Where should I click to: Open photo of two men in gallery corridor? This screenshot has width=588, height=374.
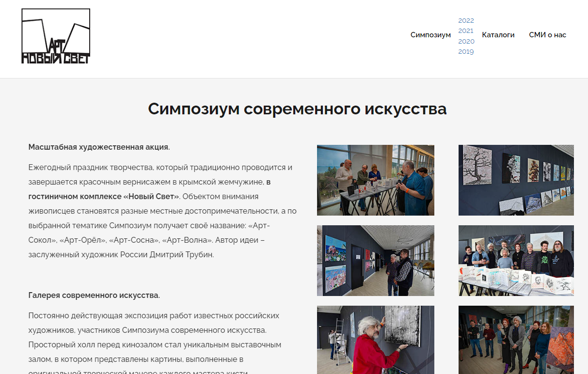click(x=375, y=261)
